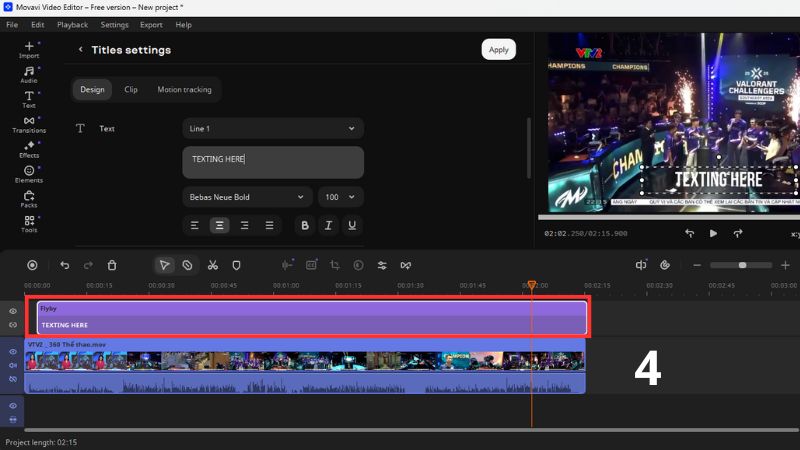Hide the title track with eye icon

click(x=13, y=311)
